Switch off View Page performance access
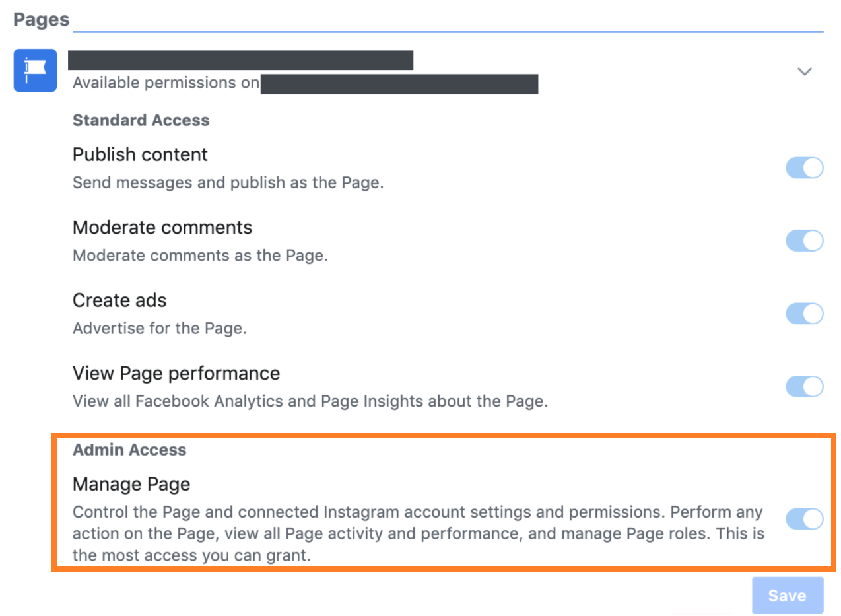The image size is (841, 616). tap(804, 386)
